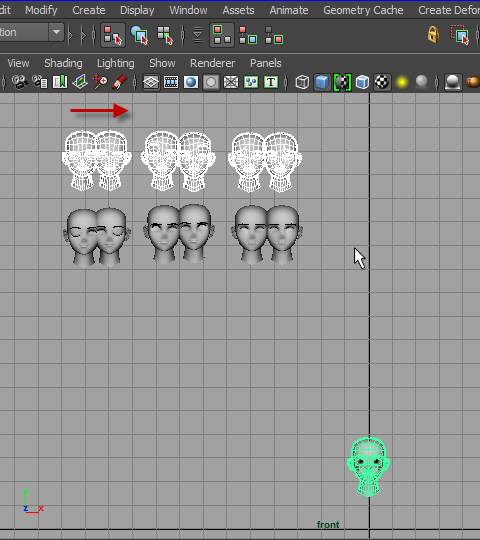This screenshot has height=540, width=480.
Task: Open the Display menu
Action: (137, 10)
